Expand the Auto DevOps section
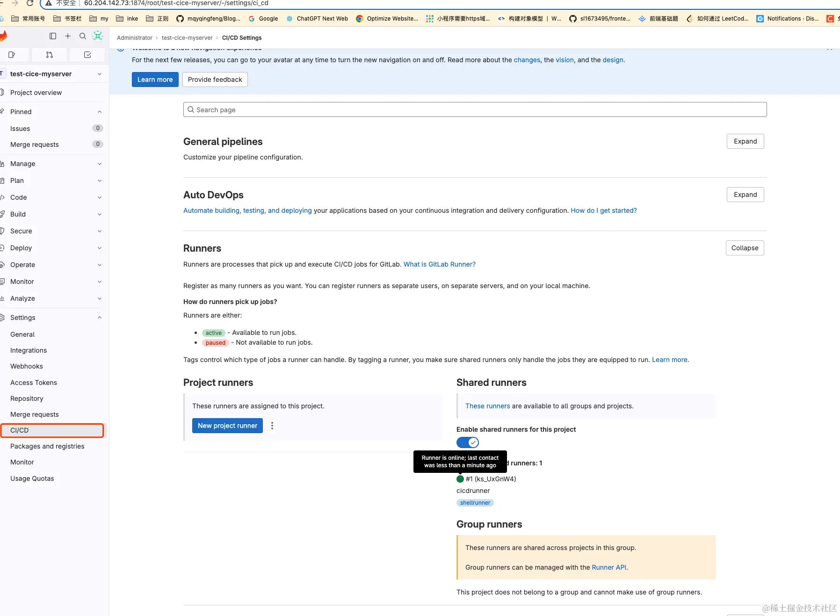Screen dimensions: 840x616 click(746, 195)
